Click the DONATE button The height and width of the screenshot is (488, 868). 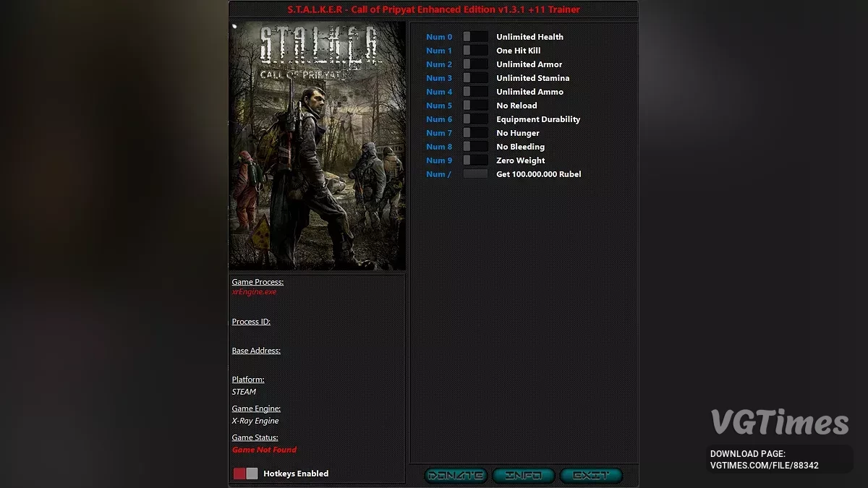tap(455, 476)
